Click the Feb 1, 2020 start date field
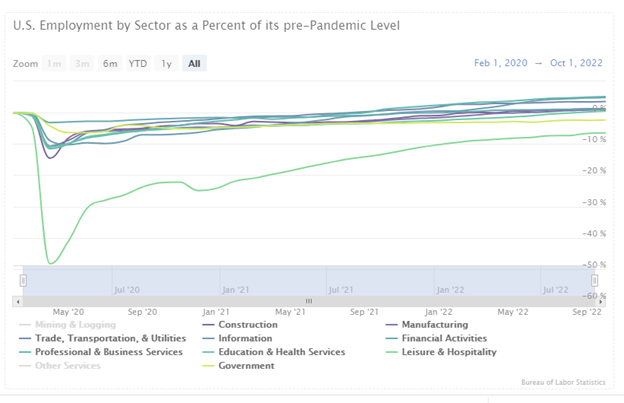The image size is (624, 403). [501, 63]
